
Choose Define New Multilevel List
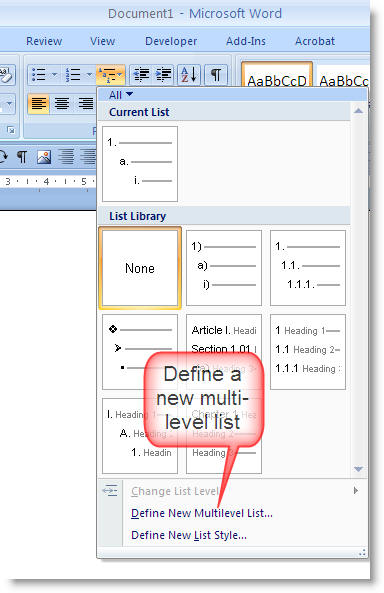202,513
